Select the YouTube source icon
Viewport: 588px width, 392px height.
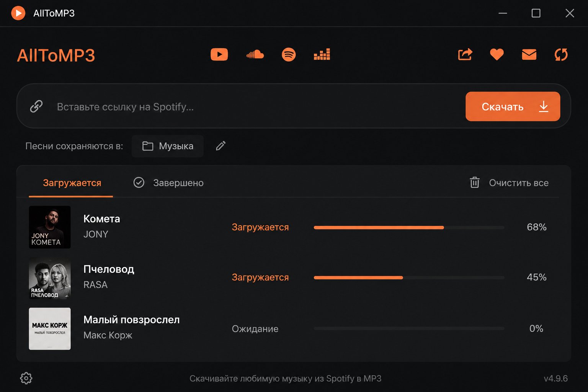click(x=219, y=54)
